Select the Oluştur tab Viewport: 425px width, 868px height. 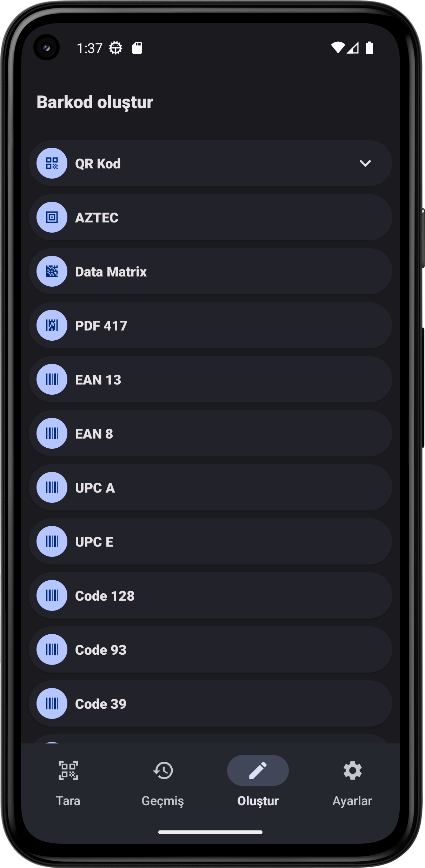coord(258,781)
